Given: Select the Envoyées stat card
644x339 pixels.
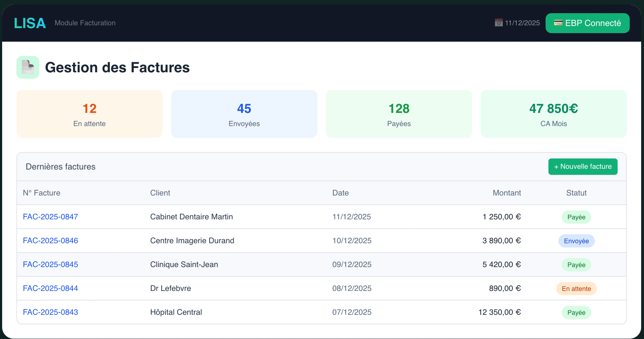Looking at the screenshot, I should (x=244, y=114).
